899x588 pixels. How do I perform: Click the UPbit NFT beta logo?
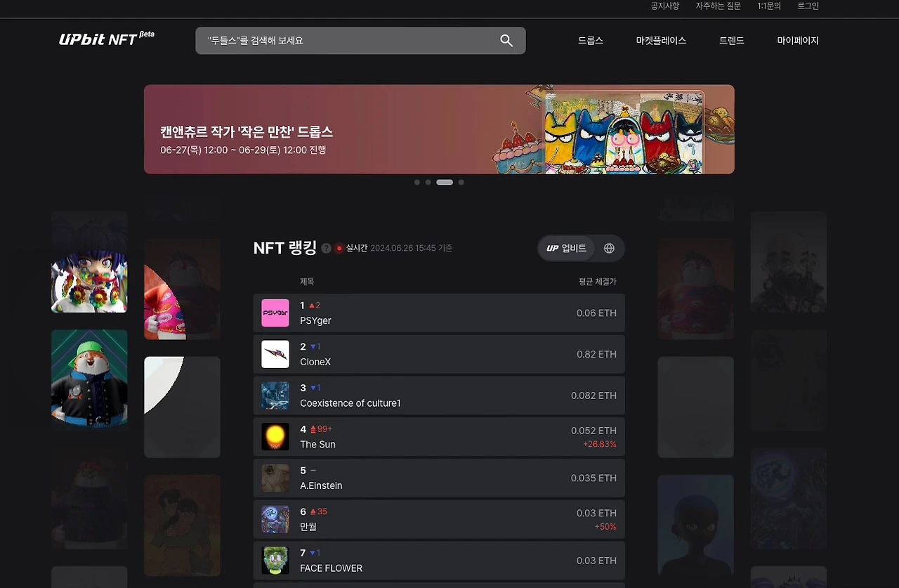(107, 39)
